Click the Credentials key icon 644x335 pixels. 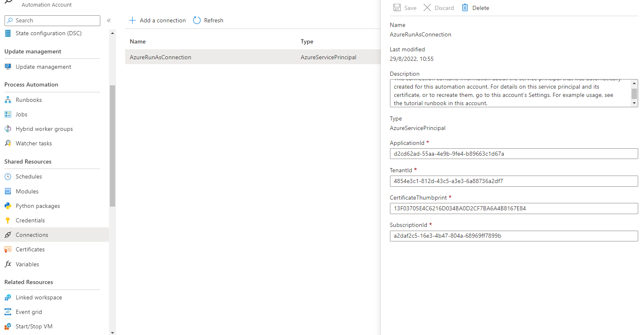click(x=8, y=220)
